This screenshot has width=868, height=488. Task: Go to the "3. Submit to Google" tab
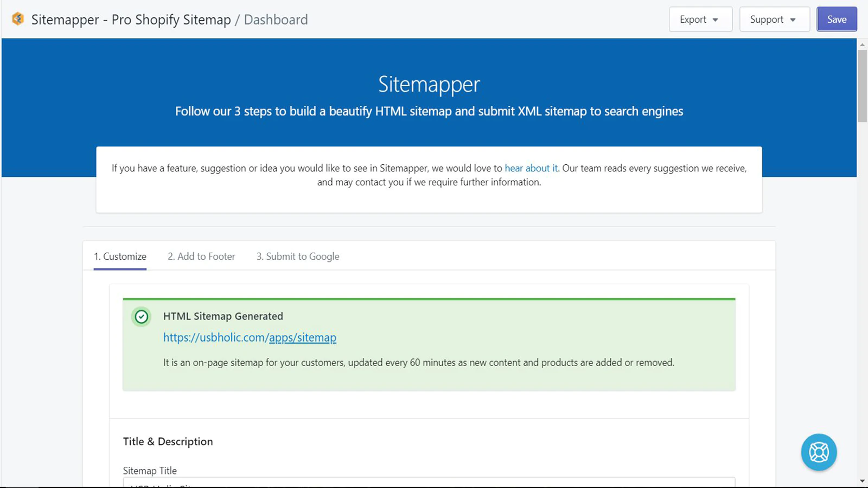point(298,256)
